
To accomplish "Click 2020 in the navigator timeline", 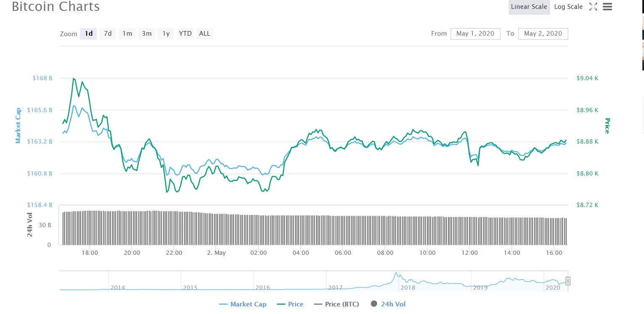I will tap(553, 288).
